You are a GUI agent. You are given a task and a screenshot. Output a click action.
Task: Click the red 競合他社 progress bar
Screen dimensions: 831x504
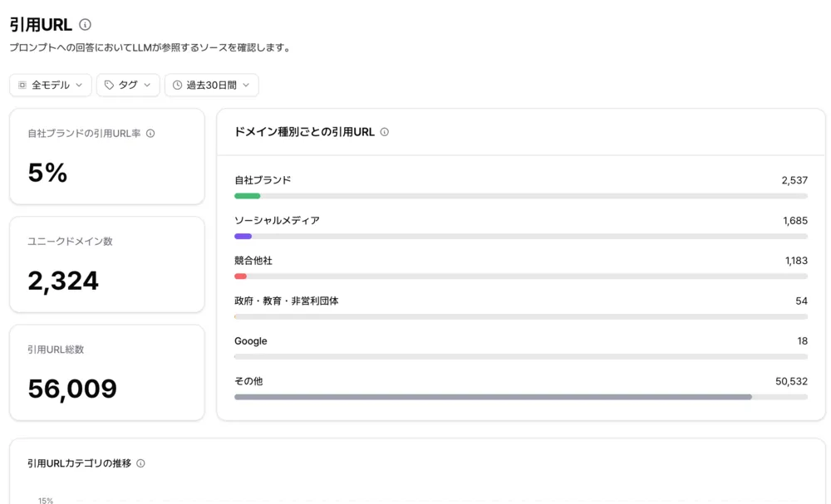(240, 276)
